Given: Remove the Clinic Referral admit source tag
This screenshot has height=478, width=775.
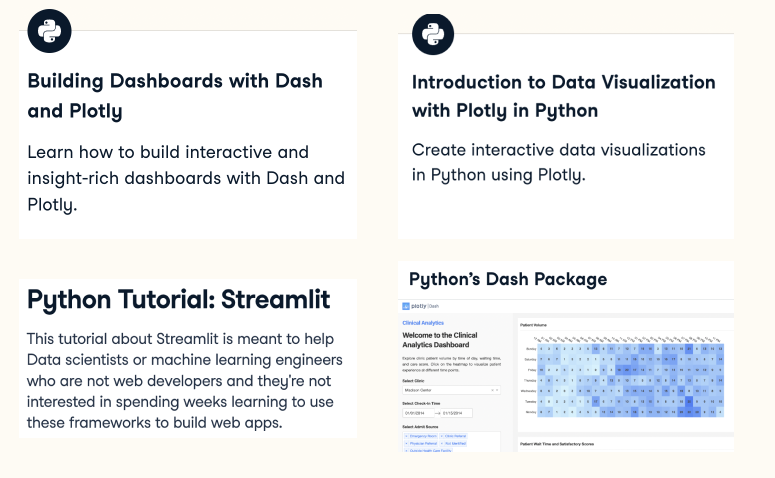Looking at the screenshot, I should tap(441, 436).
